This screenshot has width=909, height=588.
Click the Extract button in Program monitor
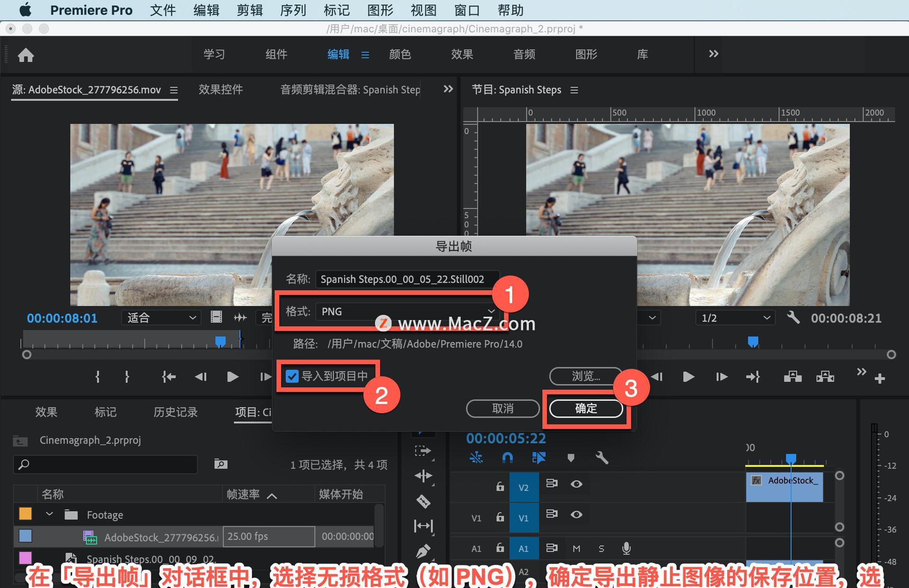pyautogui.click(x=825, y=377)
